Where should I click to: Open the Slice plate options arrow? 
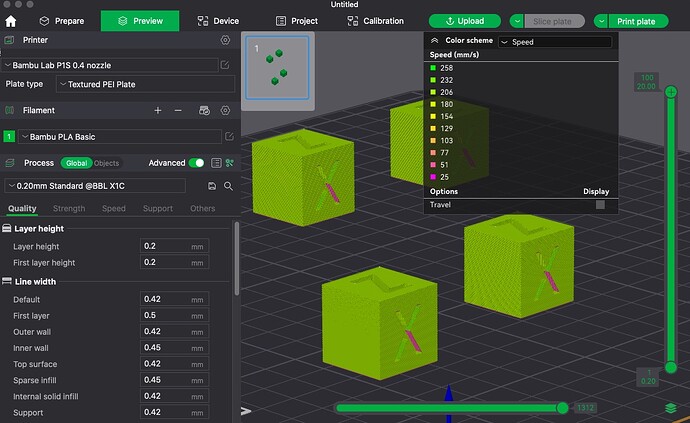click(x=517, y=21)
